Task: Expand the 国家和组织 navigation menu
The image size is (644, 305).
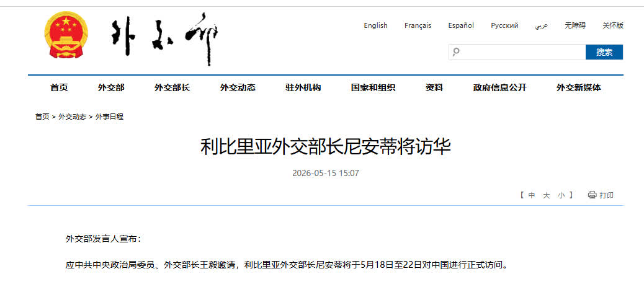Action: point(373,87)
